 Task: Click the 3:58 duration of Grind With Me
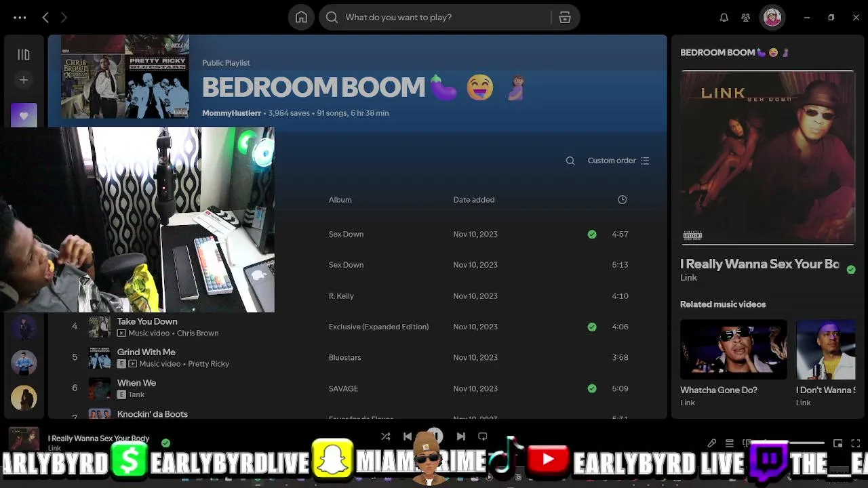point(620,358)
